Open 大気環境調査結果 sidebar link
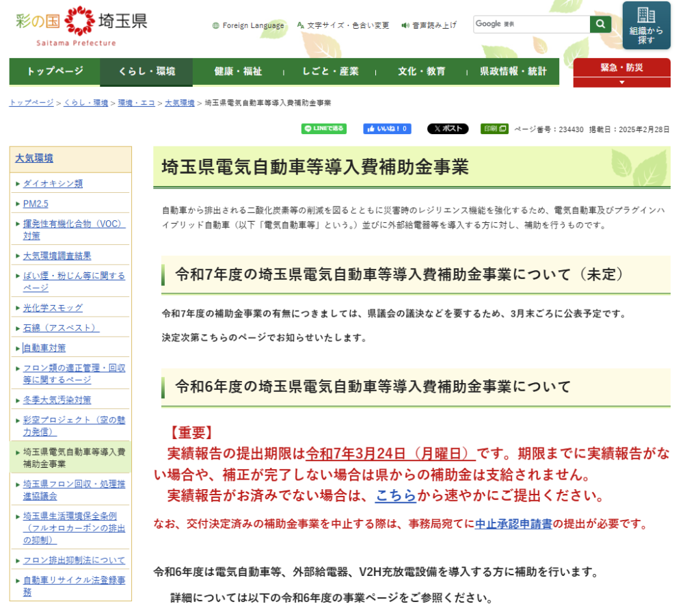This screenshot has width=700, height=604. pos(57,256)
